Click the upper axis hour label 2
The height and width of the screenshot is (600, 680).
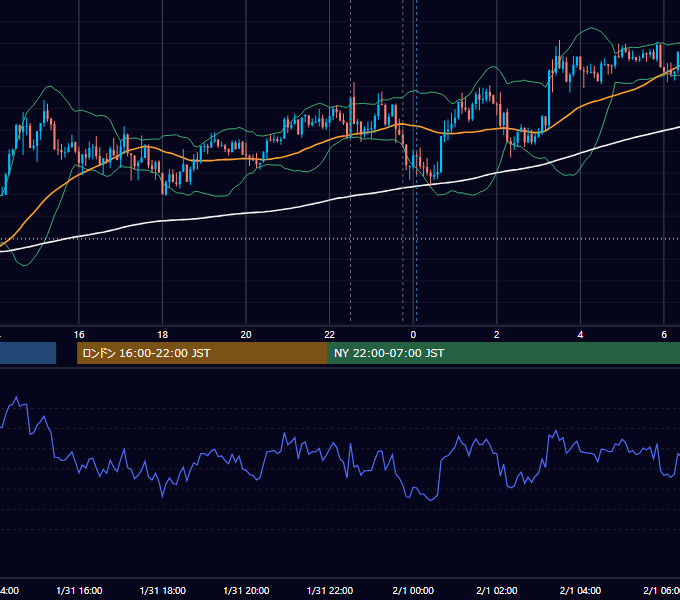[497, 335]
